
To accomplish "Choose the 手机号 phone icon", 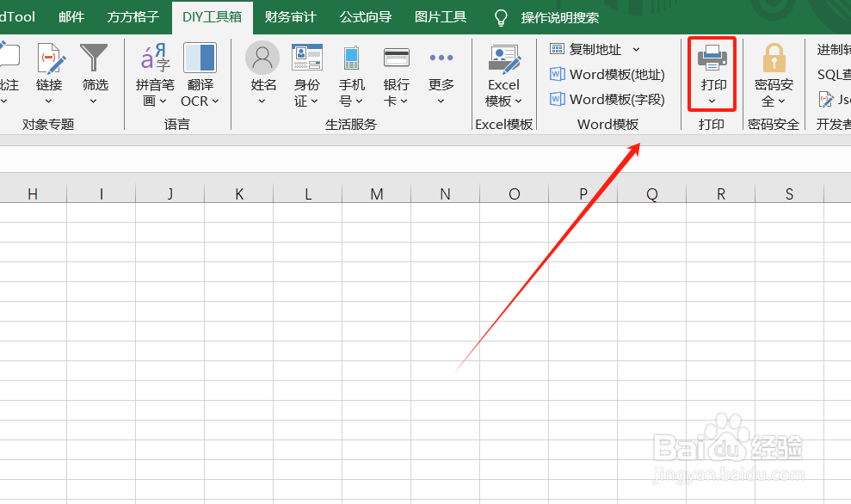I will pyautogui.click(x=352, y=58).
